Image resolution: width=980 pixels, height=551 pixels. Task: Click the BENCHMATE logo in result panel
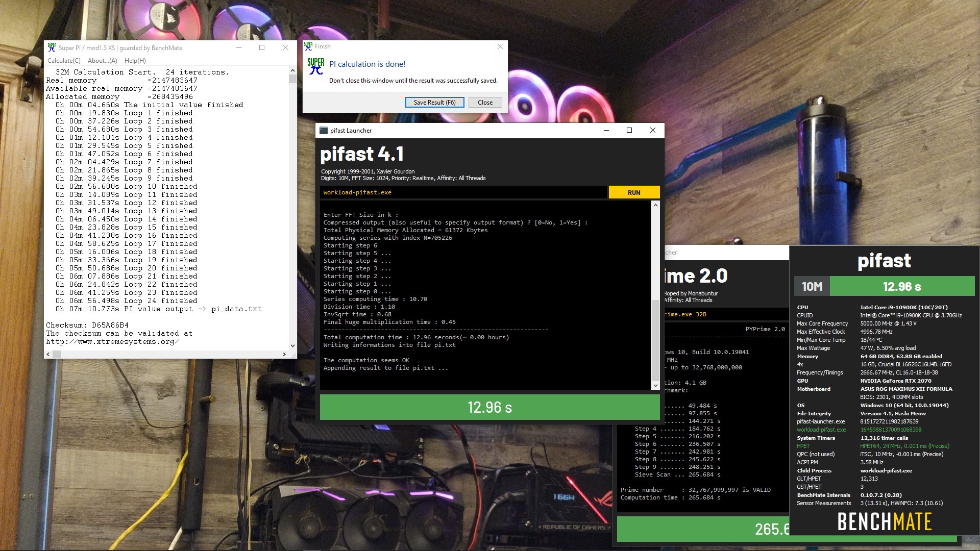pyautogui.click(x=884, y=521)
